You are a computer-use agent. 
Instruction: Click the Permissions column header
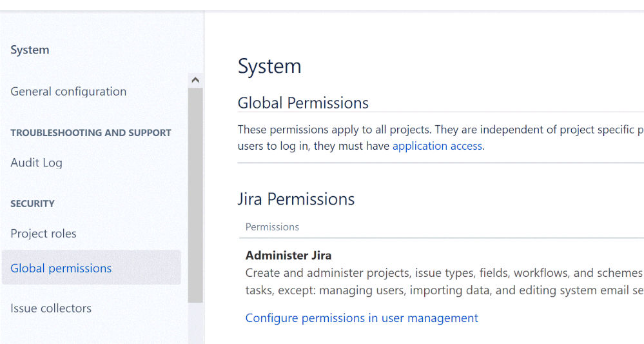coord(272,227)
